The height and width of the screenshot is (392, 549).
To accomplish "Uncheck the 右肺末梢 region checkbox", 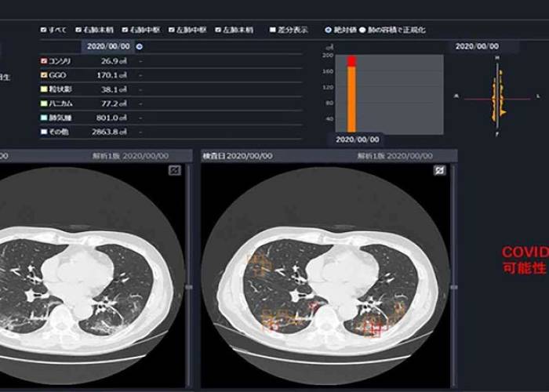I will (x=78, y=30).
